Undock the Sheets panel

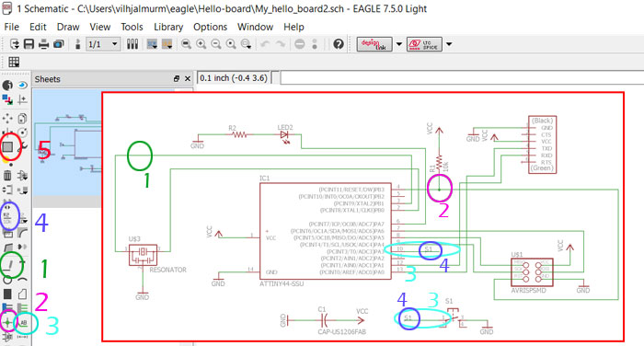177,78
